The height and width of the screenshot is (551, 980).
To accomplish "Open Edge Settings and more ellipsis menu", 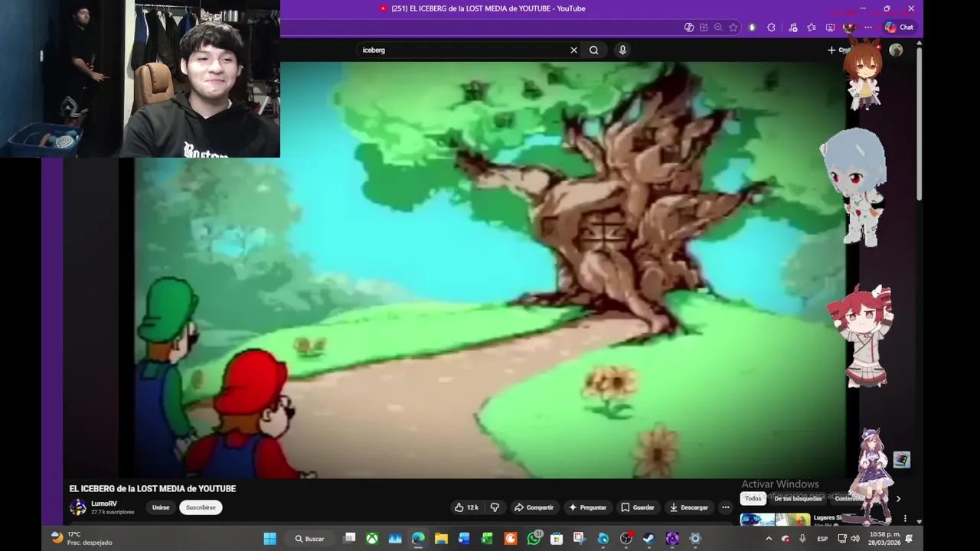I will tap(868, 27).
